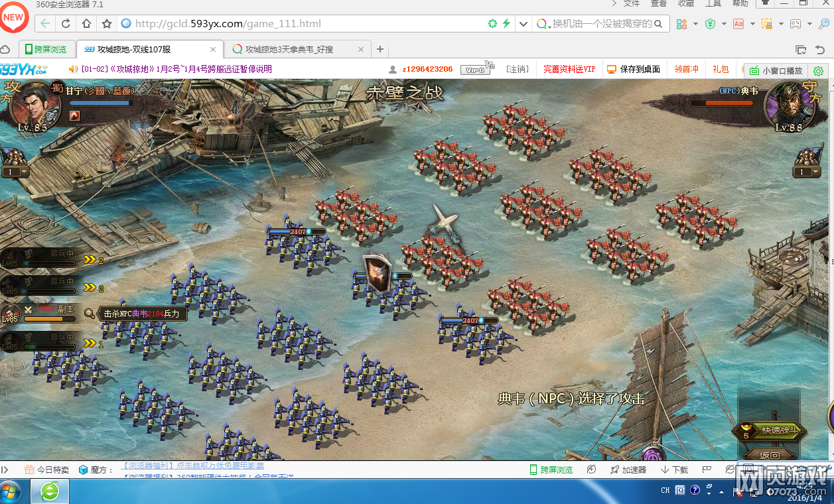
Task: Reload the page with the refresh icon
Action: tap(66, 24)
